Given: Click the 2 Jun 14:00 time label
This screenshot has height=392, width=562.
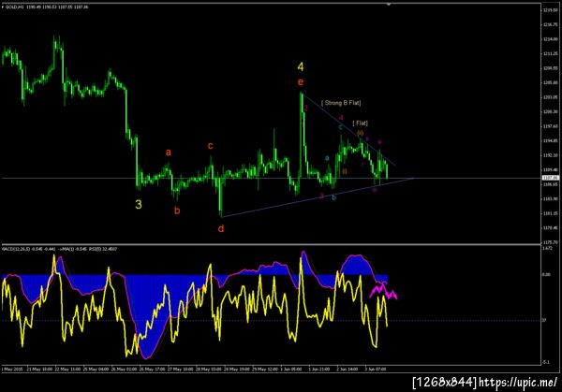Looking at the screenshot, I should 348,369.
